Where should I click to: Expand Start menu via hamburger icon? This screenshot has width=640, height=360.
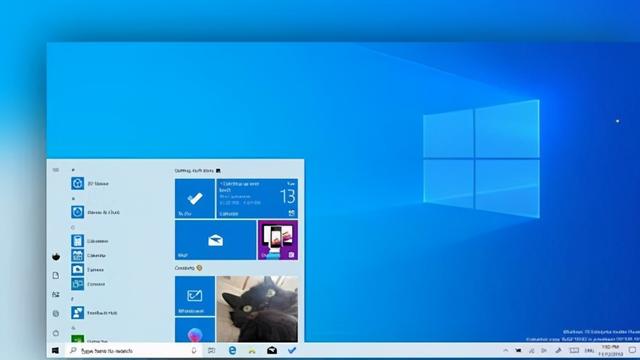(56, 170)
